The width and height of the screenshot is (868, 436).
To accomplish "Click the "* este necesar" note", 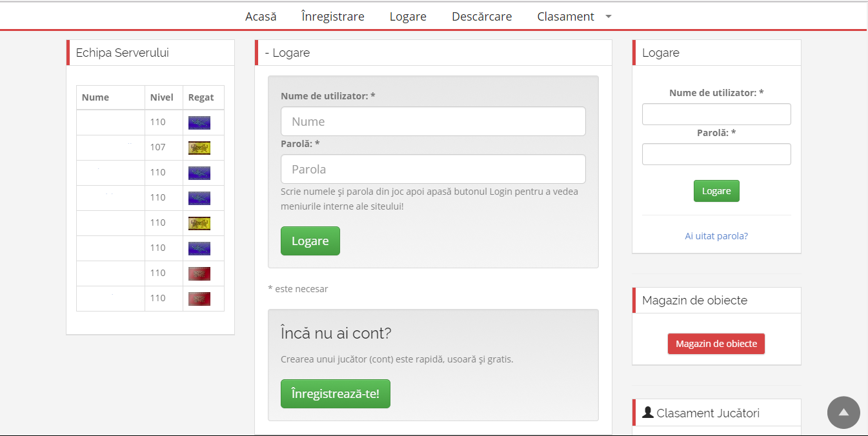I will tap(298, 289).
